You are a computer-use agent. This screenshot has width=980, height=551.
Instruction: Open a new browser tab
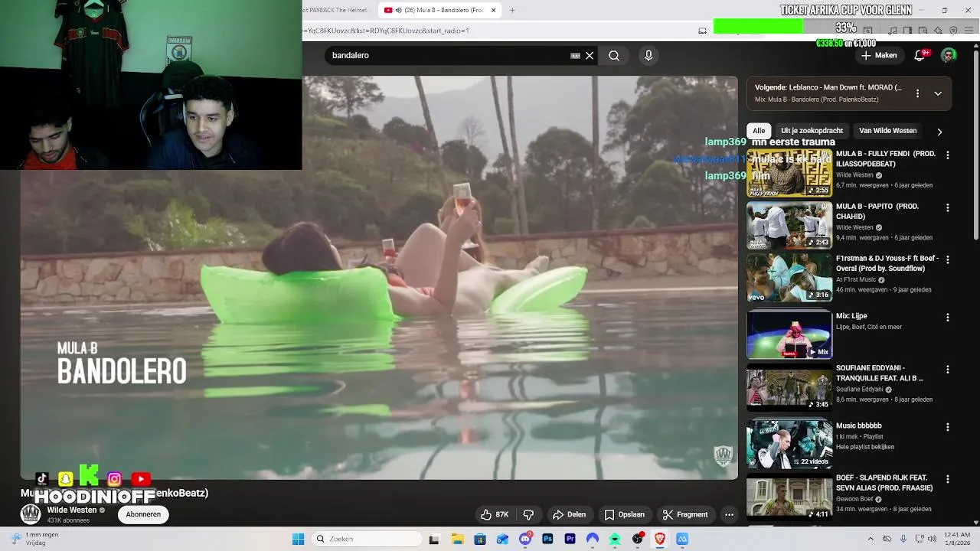512,10
